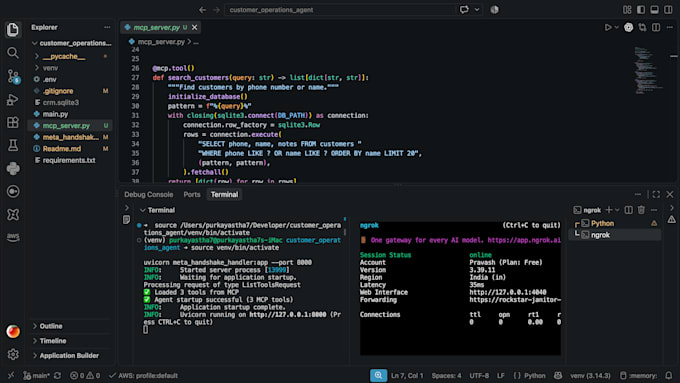Screen dimensions: 680x383
Task: Select the ngrok terminal entry
Action: [615, 235]
